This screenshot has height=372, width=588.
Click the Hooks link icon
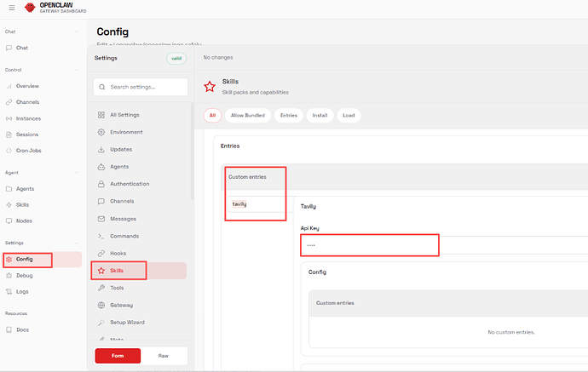(101, 253)
